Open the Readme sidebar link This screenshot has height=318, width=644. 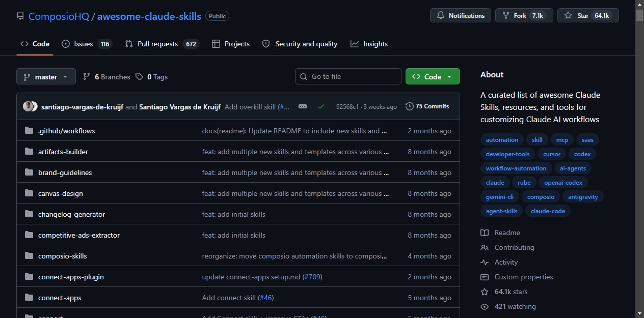pos(500,233)
